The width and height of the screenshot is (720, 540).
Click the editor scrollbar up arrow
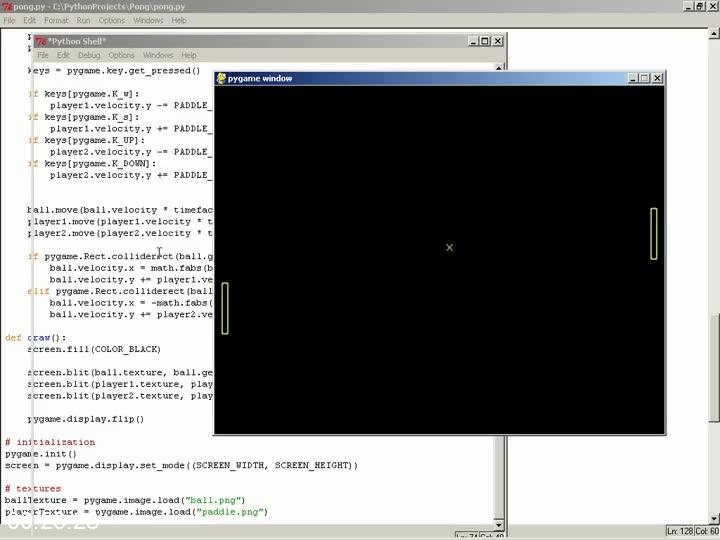(714, 34)
